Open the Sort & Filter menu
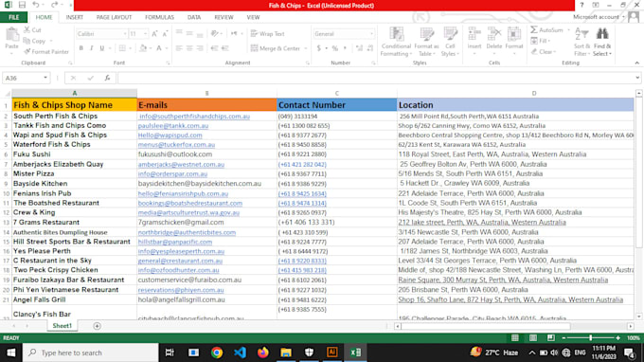 [581, 42]
